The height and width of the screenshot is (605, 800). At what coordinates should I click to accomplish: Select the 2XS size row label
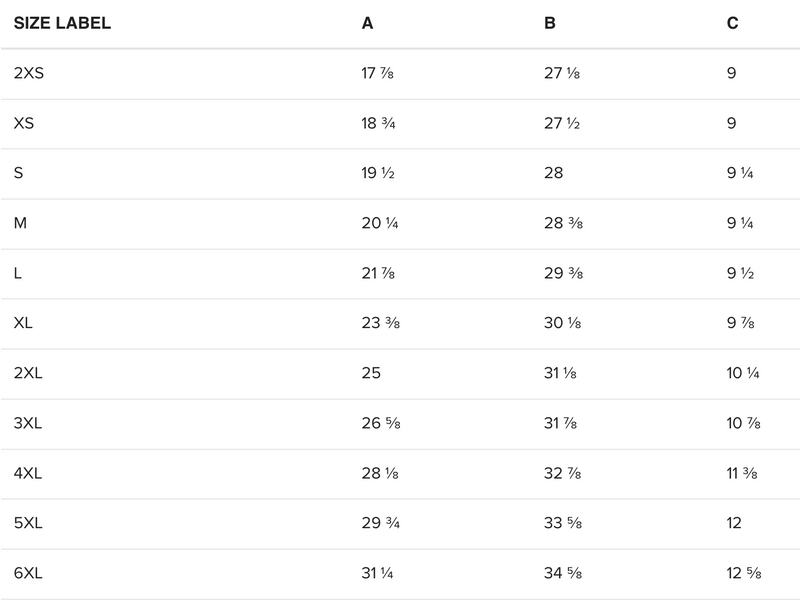[29, 73]
